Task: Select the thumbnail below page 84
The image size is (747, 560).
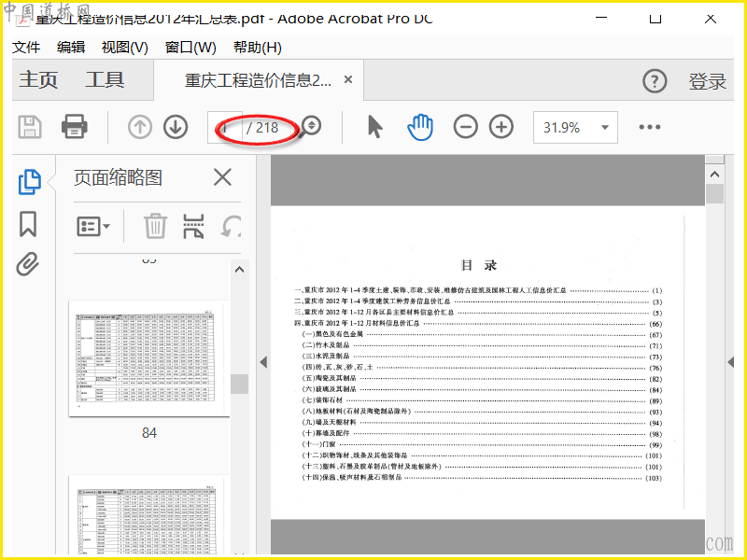Action: [149, 515]
